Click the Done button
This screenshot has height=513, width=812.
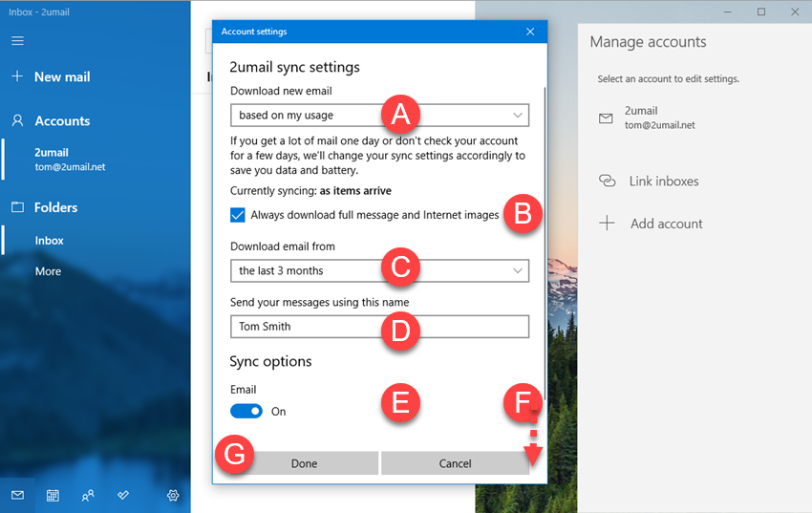click(x=304, y=463)
